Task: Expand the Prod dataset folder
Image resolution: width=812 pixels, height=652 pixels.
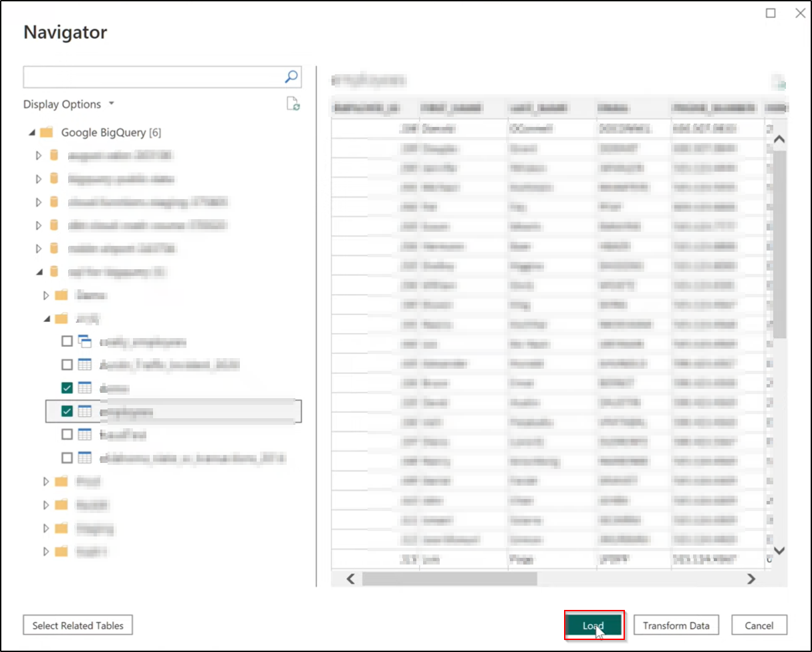Action: [46, 481]
